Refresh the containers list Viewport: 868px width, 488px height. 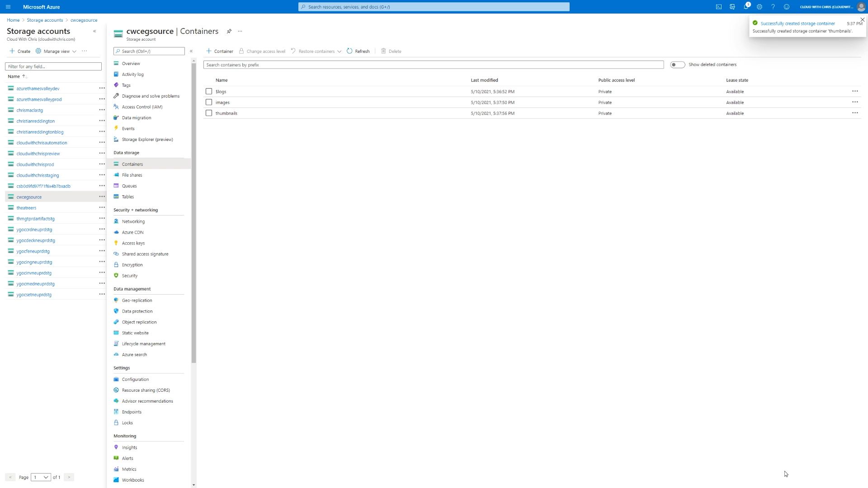(359, 51)
